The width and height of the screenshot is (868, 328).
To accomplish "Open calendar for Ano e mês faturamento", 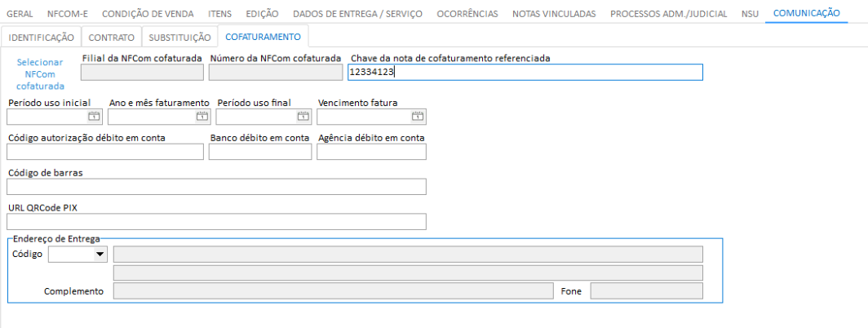I will pos(202,117).
